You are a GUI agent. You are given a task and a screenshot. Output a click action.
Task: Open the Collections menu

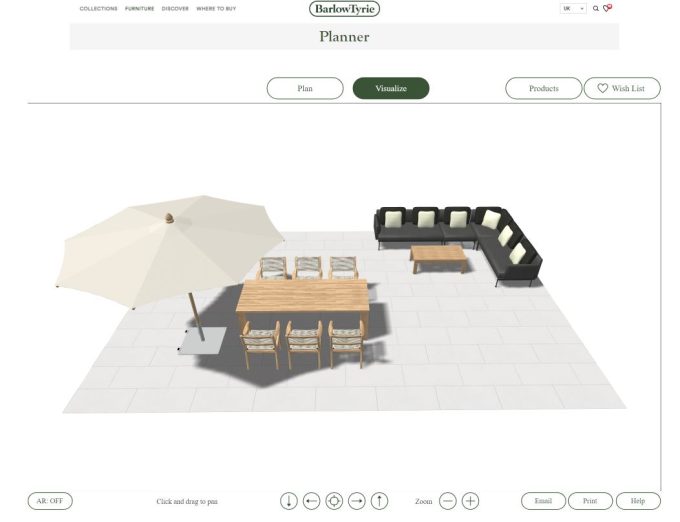pyautogui.click(x=98, y=8)
